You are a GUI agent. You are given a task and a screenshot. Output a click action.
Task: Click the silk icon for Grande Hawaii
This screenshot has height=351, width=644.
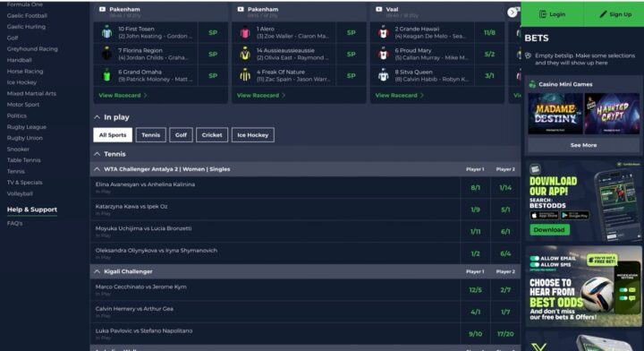[x=384, y=32]
